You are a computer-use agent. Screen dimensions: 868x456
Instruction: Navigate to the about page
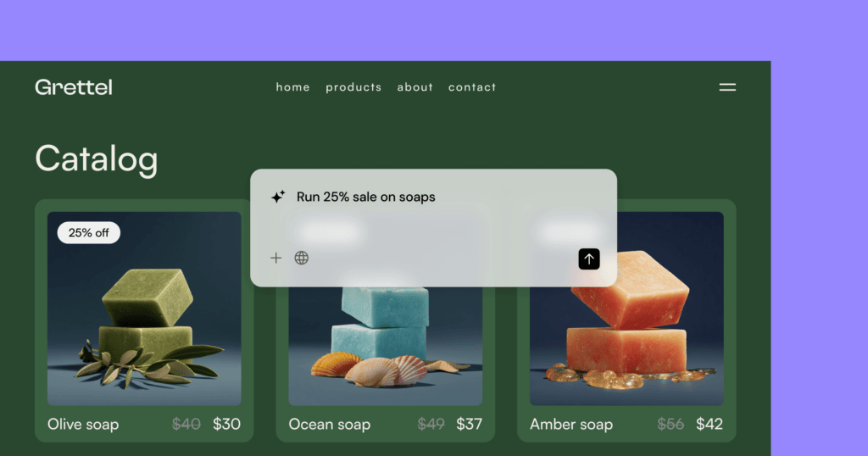(415, 87)
